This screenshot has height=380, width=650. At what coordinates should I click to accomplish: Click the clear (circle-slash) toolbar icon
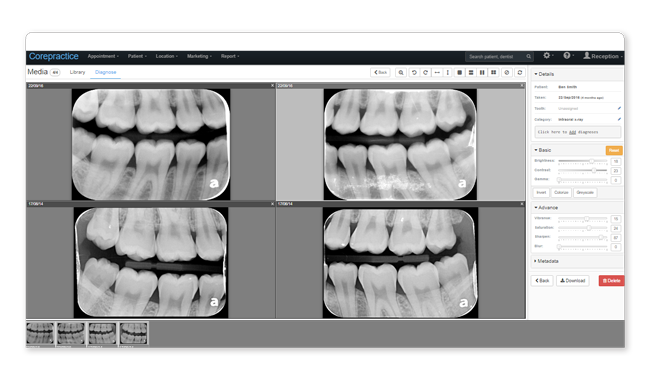coord(507,73)
